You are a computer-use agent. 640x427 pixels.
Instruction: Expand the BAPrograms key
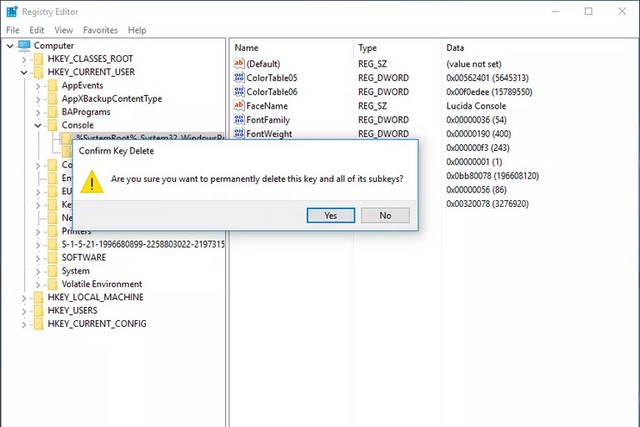pos(38,113)
